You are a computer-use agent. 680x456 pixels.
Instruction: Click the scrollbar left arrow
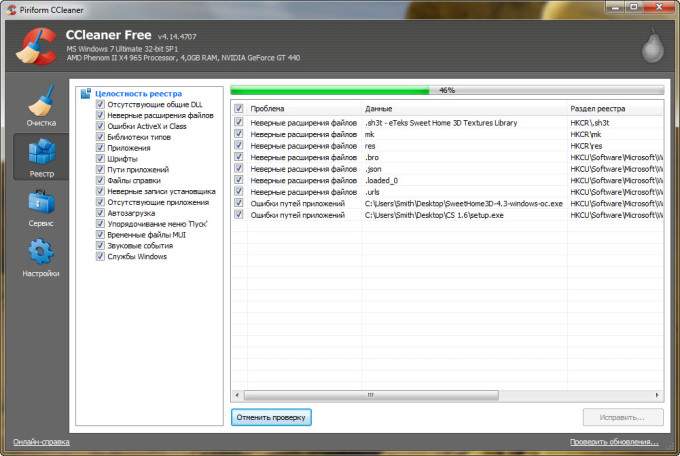237,395
